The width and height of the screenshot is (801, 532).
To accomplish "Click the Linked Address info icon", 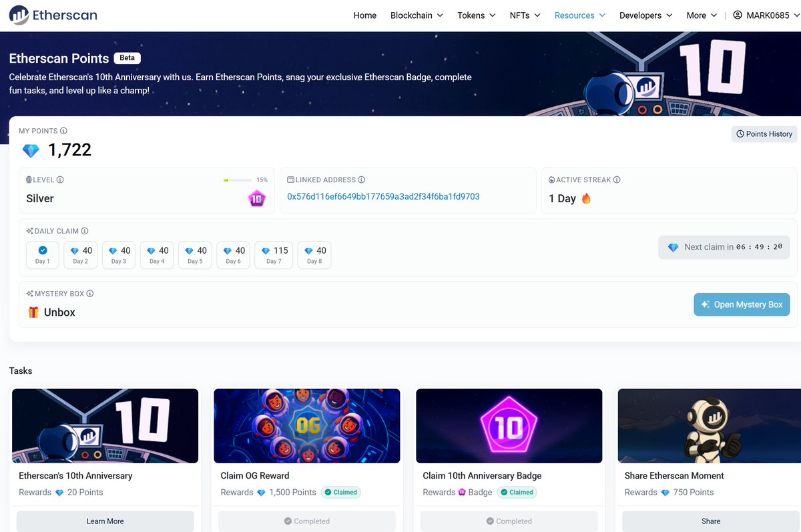I will [x=361, y=180].
